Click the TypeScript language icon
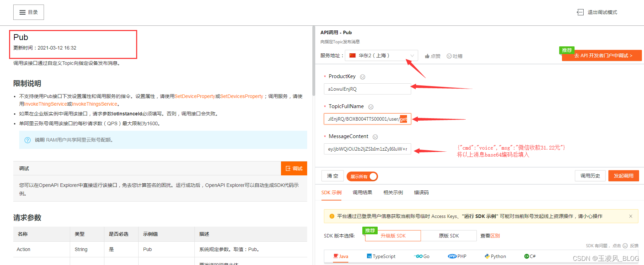 369,256
